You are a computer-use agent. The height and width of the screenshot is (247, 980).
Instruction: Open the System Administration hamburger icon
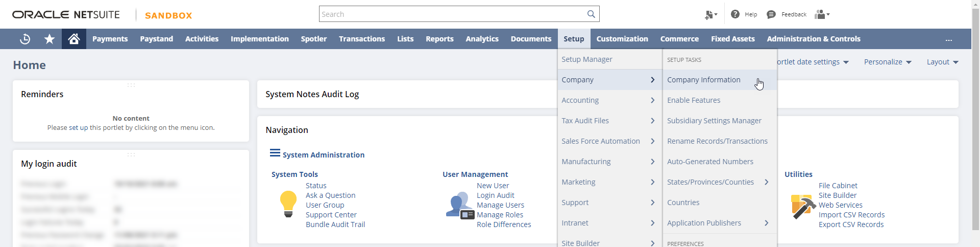click(275, 153)
